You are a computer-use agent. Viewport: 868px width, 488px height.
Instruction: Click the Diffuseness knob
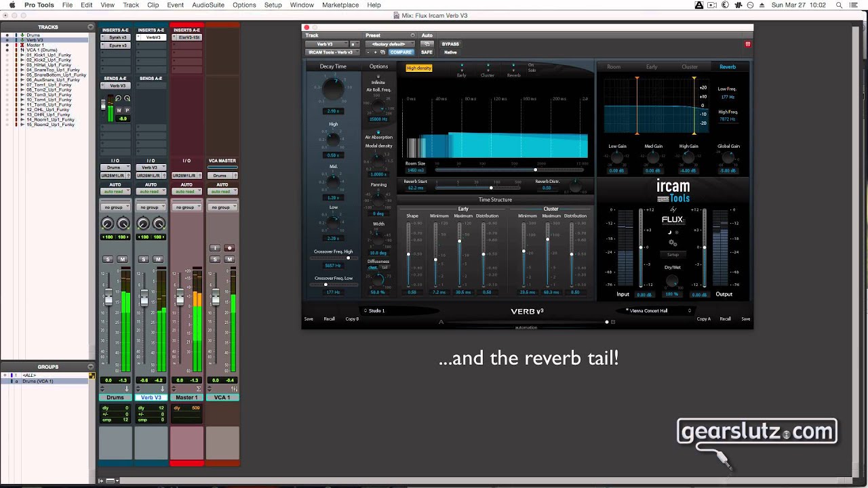click(378, 279)
